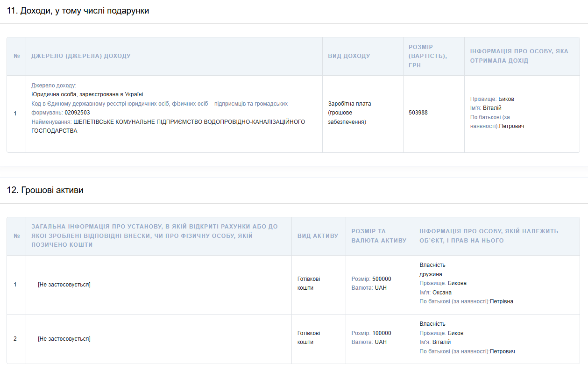Screen dimensions: 588x372
Task: Click "[Не застосовується]" in the second asset row
Action: point(64,339)
